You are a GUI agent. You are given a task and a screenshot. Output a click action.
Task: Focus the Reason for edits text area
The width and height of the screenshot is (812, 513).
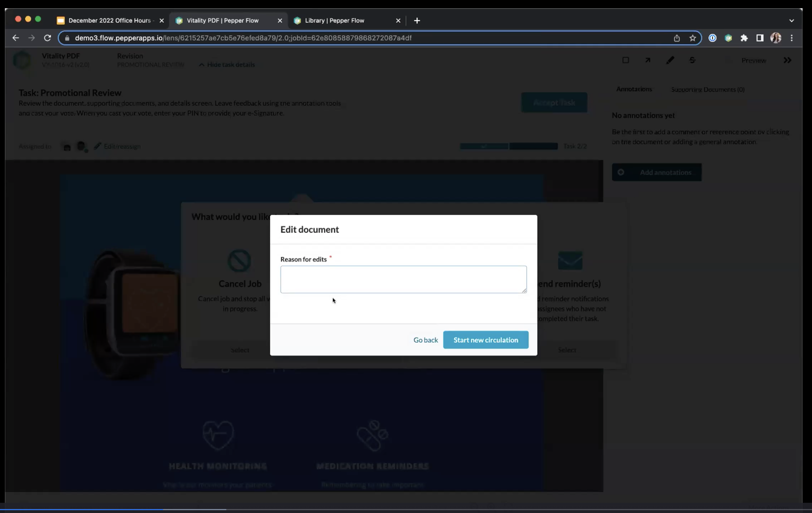tap(403, 279)
